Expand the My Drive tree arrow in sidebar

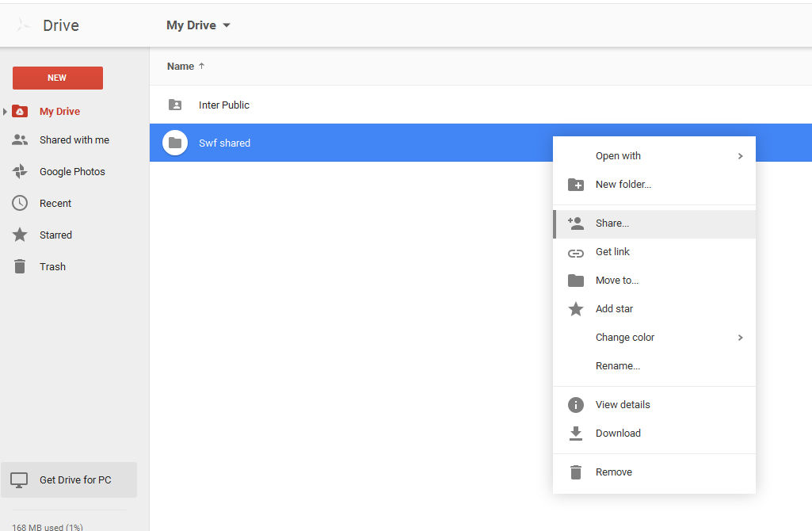[6, 112]
